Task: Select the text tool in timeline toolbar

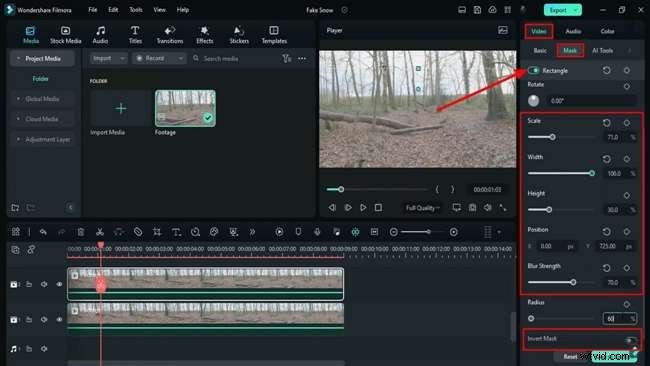Action: pyautogui.click(x=176, y=232)
